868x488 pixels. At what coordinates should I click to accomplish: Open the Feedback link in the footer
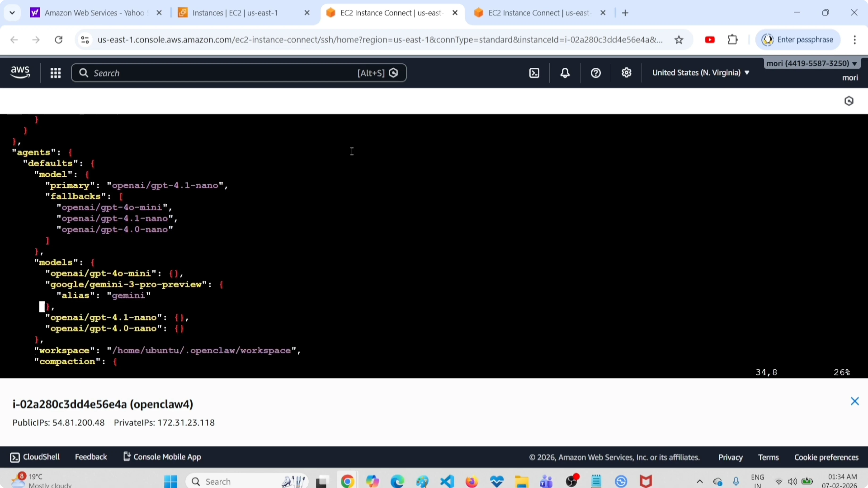coord(91,457)
